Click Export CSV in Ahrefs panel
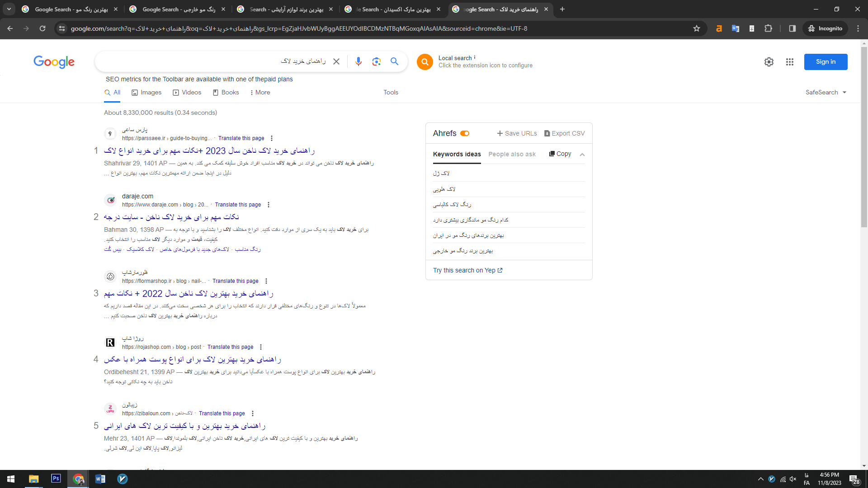The width and height of the screenshot is (868, 488). (564, 133)
